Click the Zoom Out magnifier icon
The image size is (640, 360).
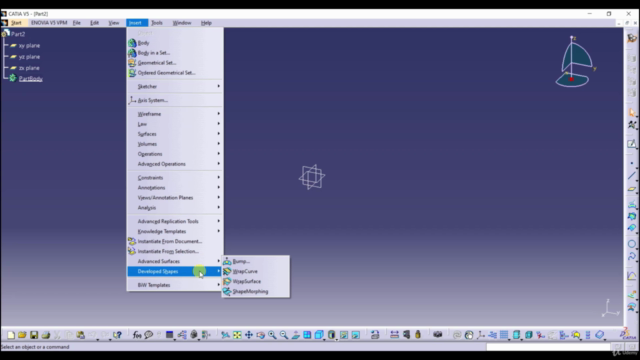click(284, 335)
